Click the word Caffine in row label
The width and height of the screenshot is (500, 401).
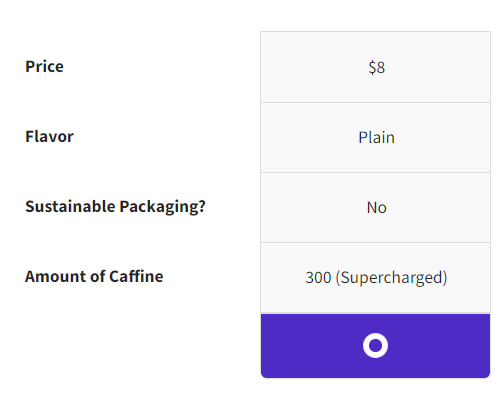click(136, 276)
